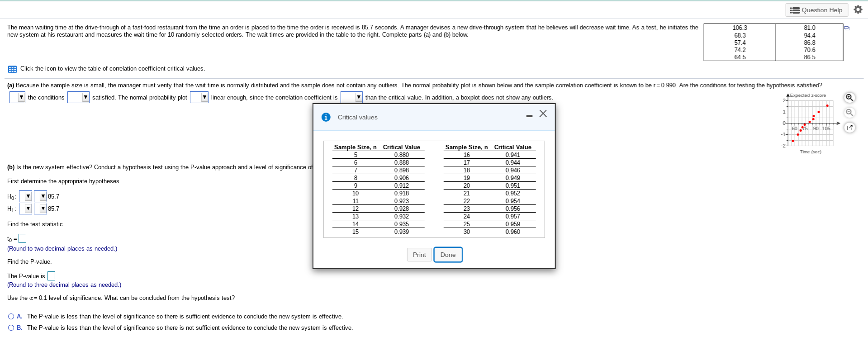
Task: Click the data value 94.4 in the table
Action: point(810,35)
